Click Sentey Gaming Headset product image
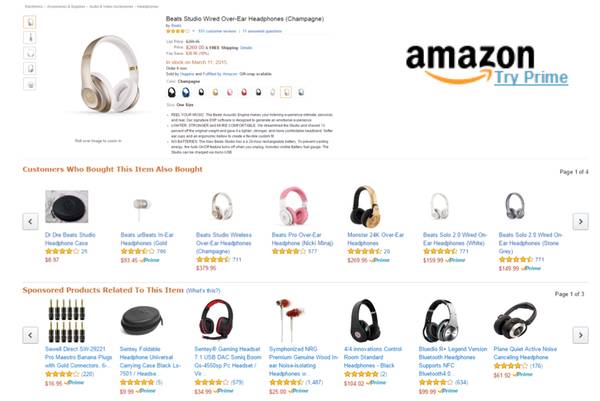Viewport: 600px width, 401px height. click(x=217, y=320)
